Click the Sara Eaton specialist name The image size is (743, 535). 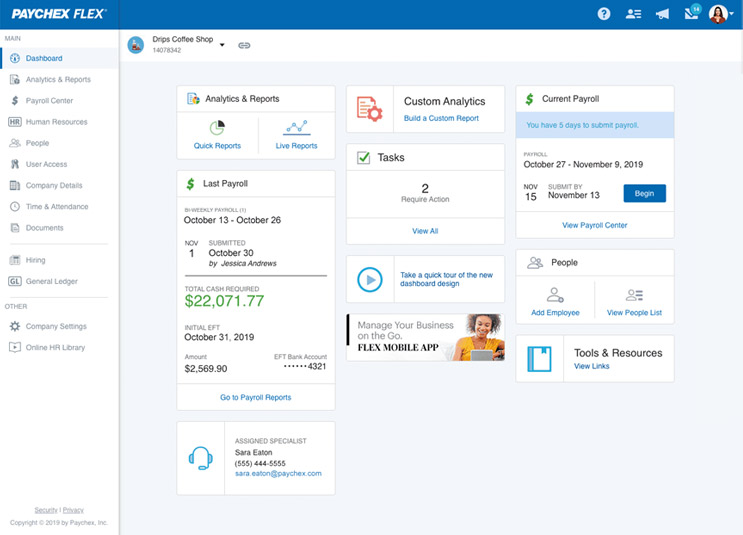tap(254, 453)
